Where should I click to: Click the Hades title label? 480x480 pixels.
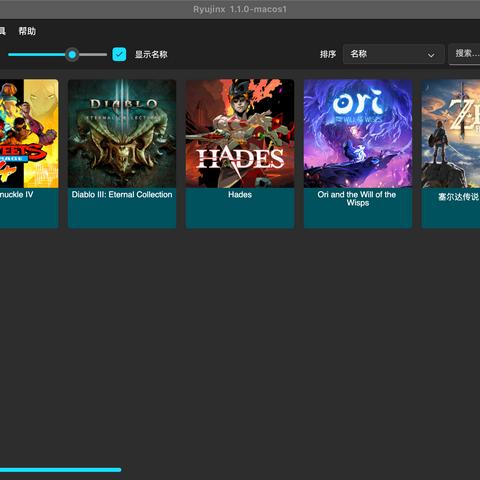tap(240, 195)
